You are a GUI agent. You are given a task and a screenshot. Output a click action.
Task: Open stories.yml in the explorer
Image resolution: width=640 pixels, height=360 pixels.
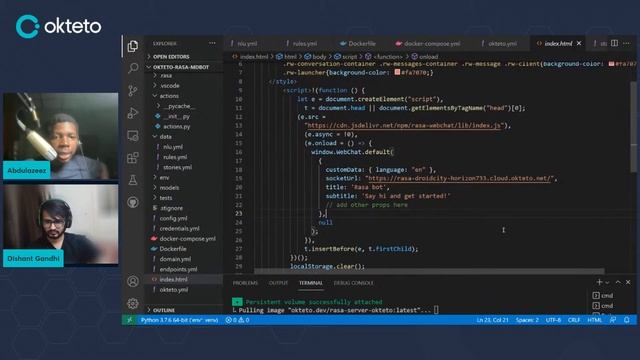coord(177,167)
